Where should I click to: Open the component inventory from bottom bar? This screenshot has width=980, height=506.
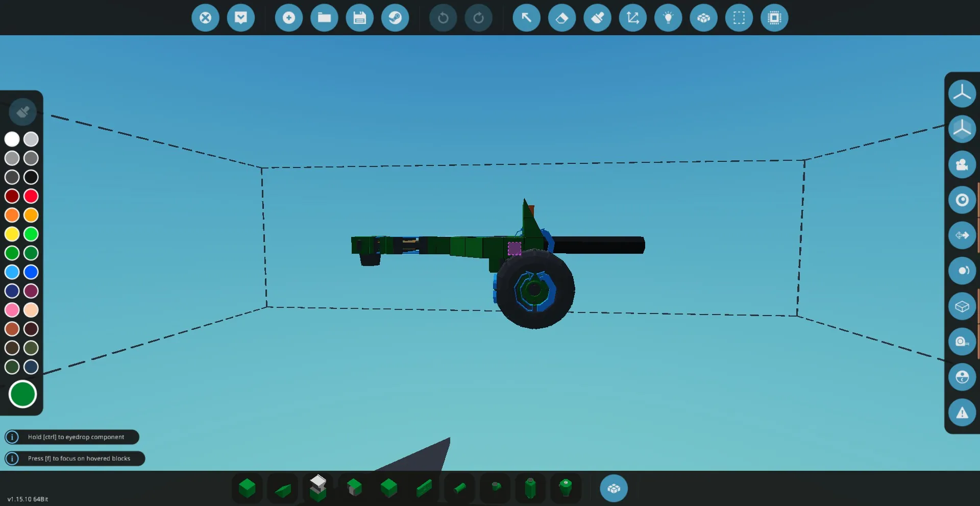point(614,489)
